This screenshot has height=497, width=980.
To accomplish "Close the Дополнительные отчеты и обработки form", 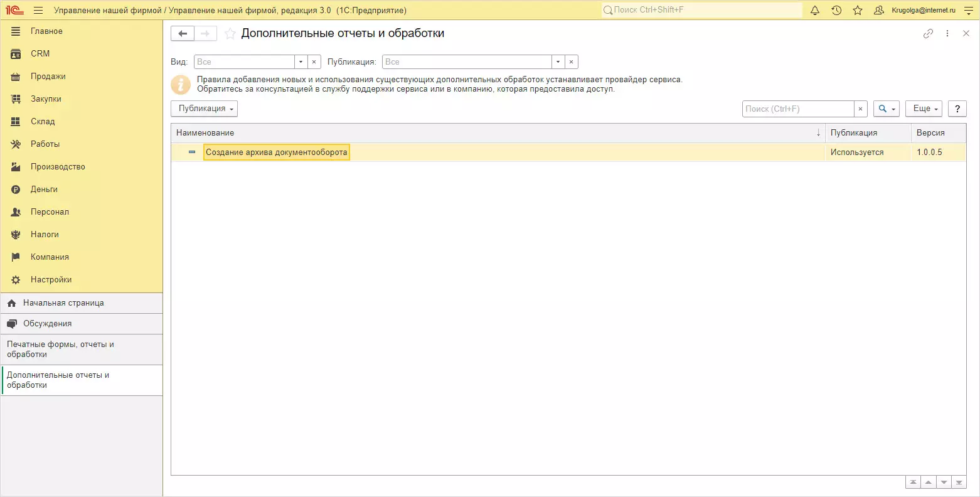I will point(966,34).
